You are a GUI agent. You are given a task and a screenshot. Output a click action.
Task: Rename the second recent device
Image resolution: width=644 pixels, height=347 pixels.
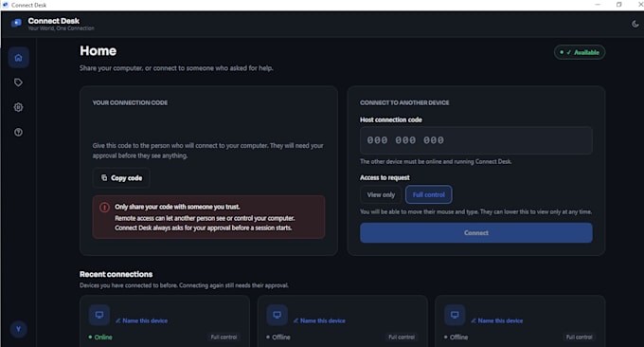coord(319,320)
